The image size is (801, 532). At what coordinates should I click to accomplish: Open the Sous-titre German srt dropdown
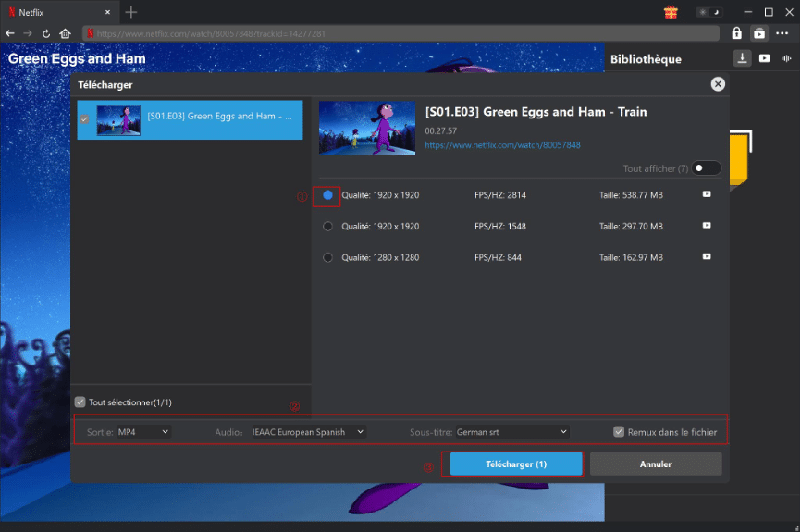point(511,432)
